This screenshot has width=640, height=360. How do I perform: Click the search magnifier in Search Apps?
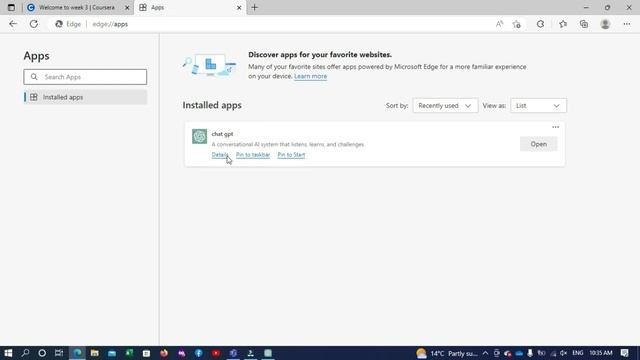34,77
